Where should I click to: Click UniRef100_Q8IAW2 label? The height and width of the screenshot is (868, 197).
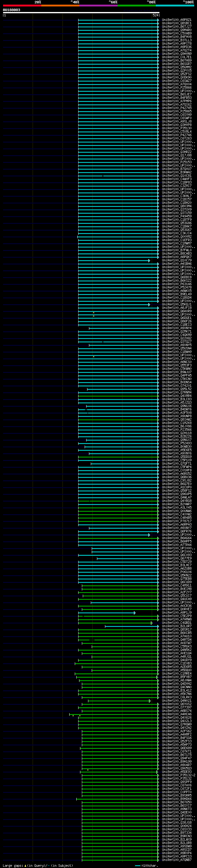(x=176, y=419)
